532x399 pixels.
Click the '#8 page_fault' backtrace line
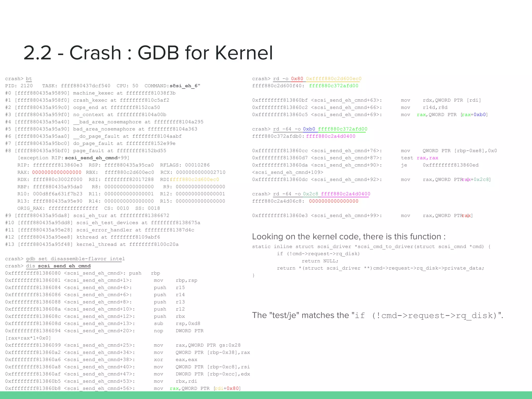[x=86, y=151]
